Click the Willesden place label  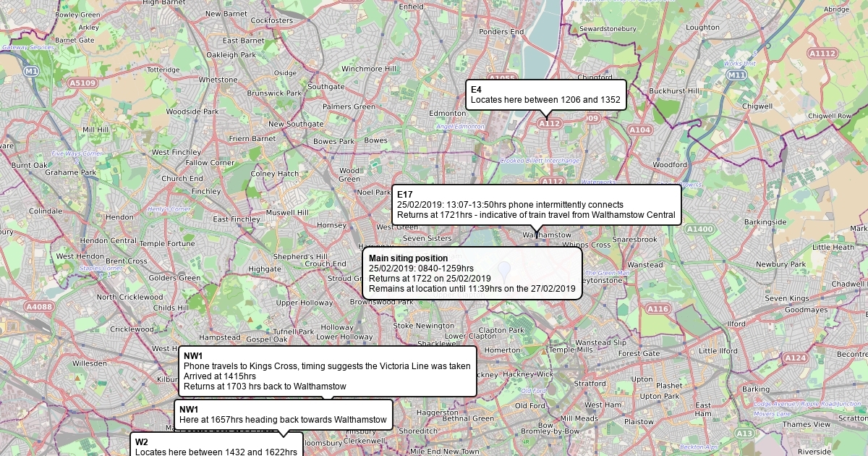coord(89,363)
